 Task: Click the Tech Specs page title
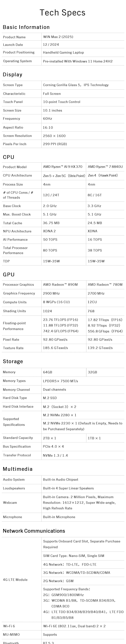(62, 13)
